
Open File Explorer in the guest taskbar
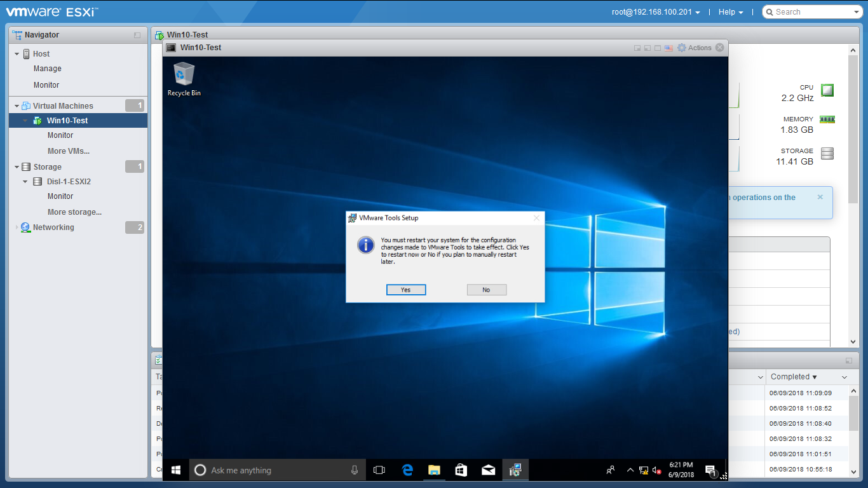tap(434, 470)
